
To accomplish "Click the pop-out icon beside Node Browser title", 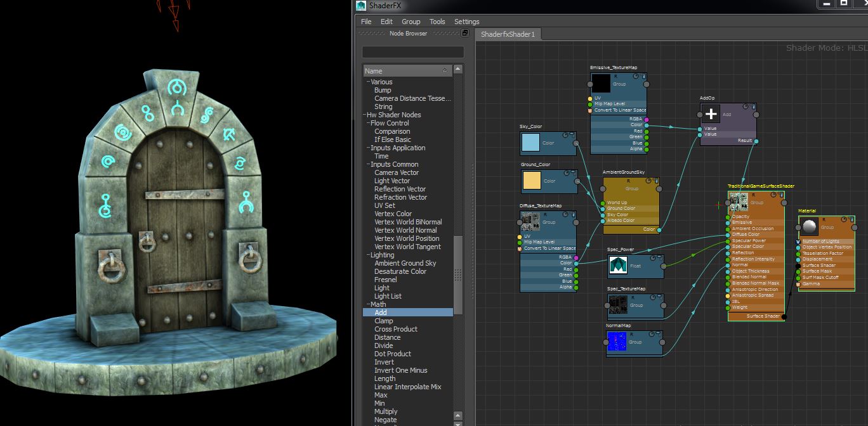I will coord(464,33).
